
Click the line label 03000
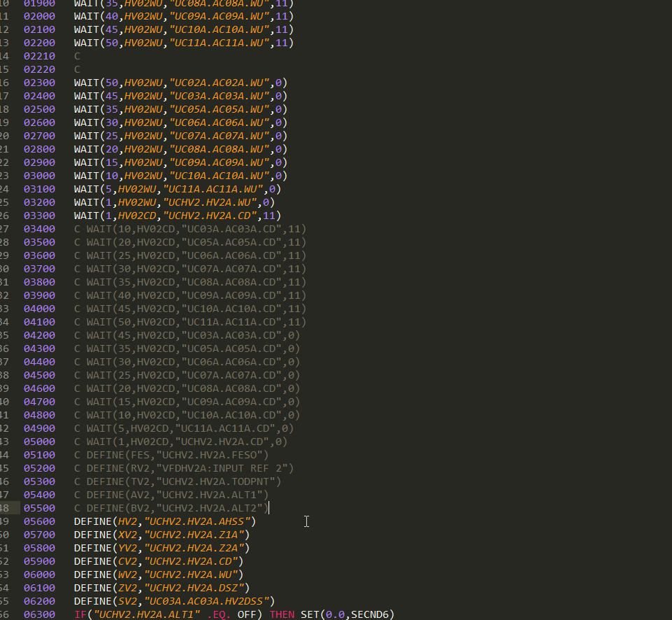coord(39,176)
